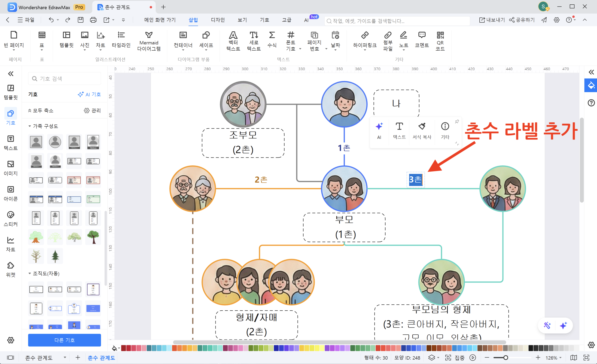Pin the floating toolbar
This screenshot has width=597, height=364.
[x=457, y=121]
